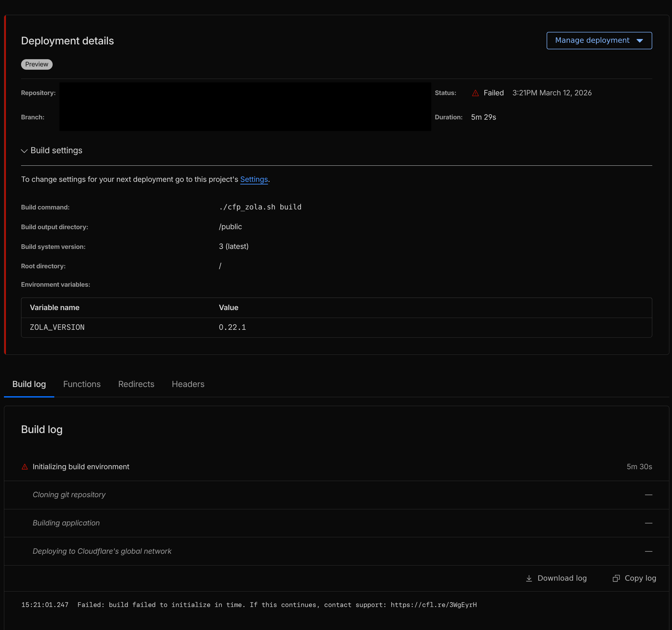Expand the Cloning git repository step
The image size is (672, 630).
(69, 495)
